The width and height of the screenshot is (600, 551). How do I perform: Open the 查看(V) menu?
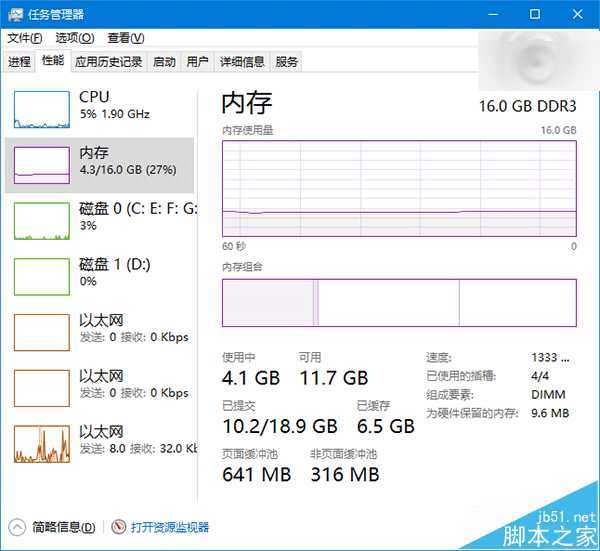126,38
